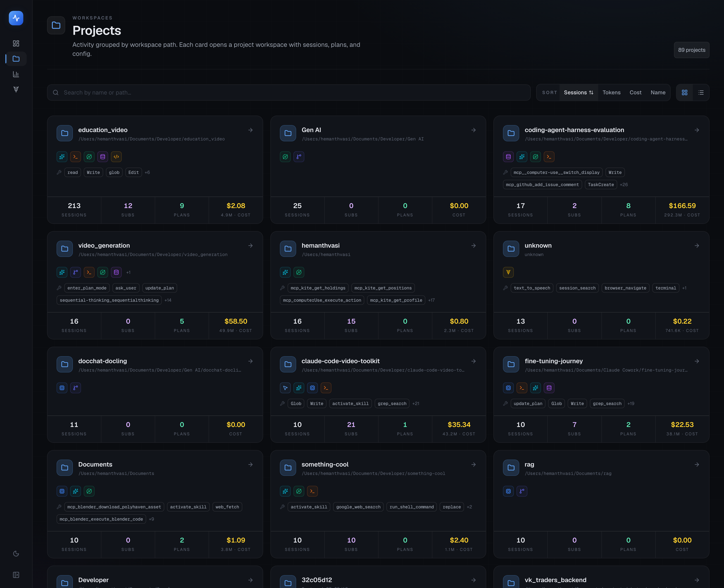724x588 pixels.
Task: Sort projects by Tokens
Action: coord(611,92)
